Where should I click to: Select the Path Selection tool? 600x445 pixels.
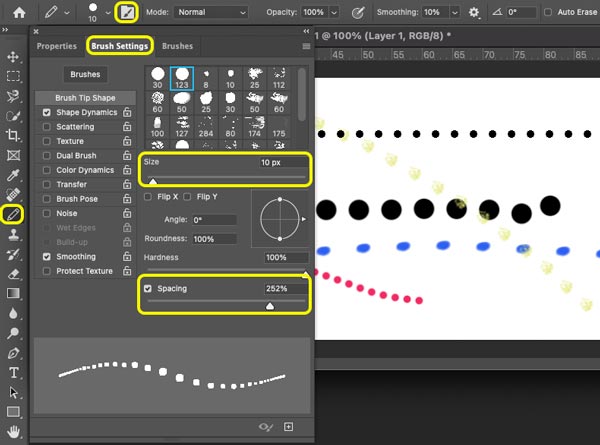pyautogui.click(x=13, y=393)
